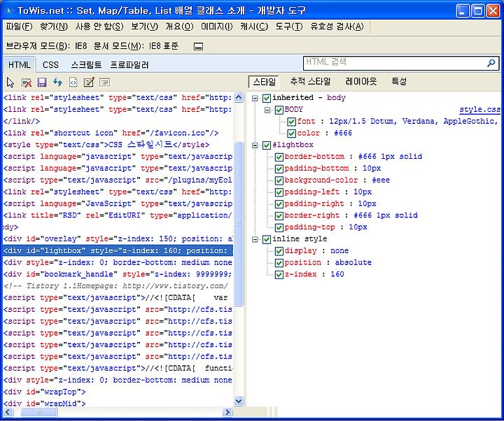Run HTML search with magnifier icon
This screenshot has height=421, width=504.
[x=491, y=63]
